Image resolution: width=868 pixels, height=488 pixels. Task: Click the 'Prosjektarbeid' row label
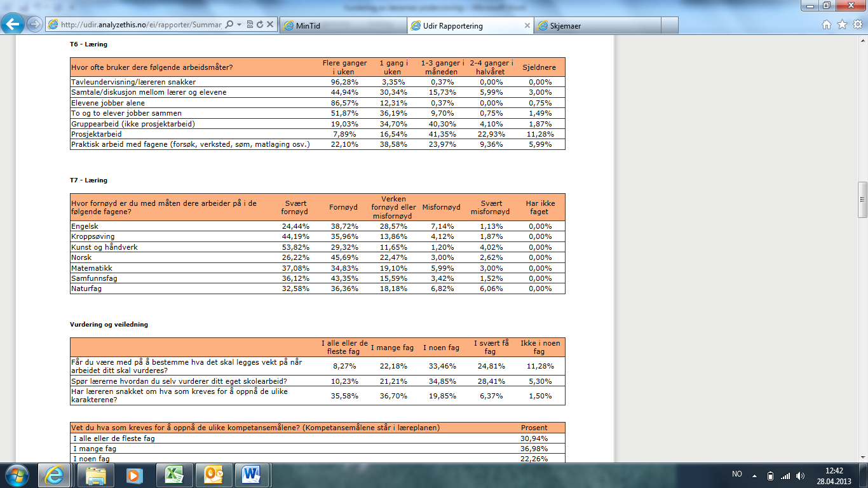click(97, 134)
